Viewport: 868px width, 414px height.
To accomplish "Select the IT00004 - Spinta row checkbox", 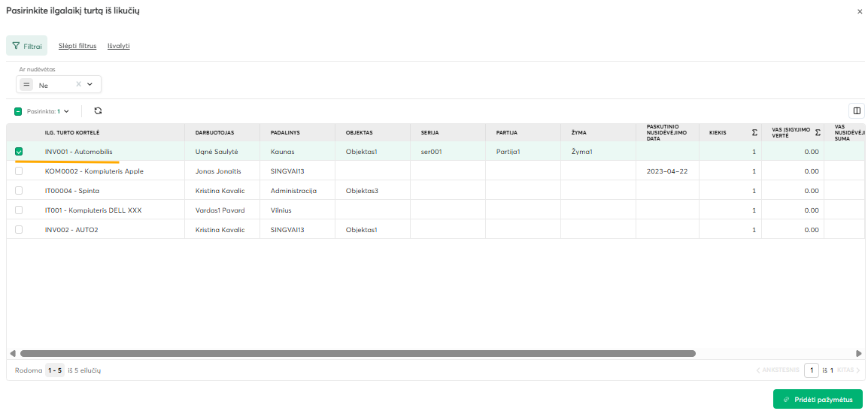I will click(x=19, y=191).
